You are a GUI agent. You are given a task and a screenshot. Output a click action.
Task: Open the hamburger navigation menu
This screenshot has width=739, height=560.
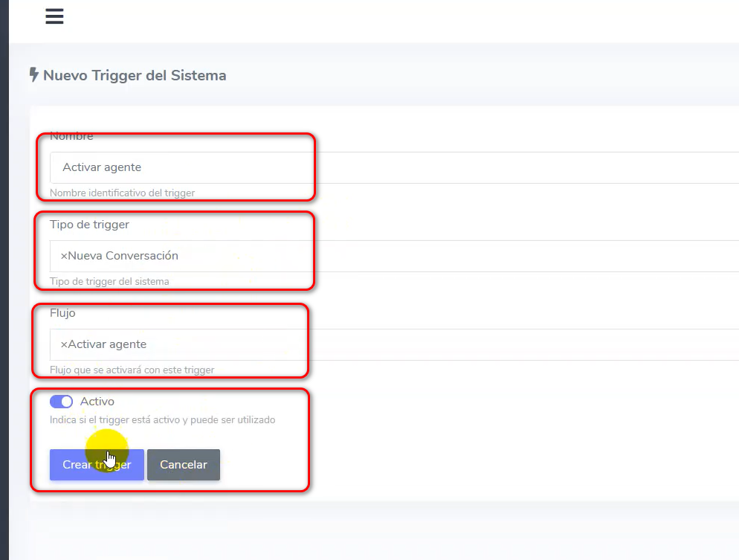tap(54, 17)
